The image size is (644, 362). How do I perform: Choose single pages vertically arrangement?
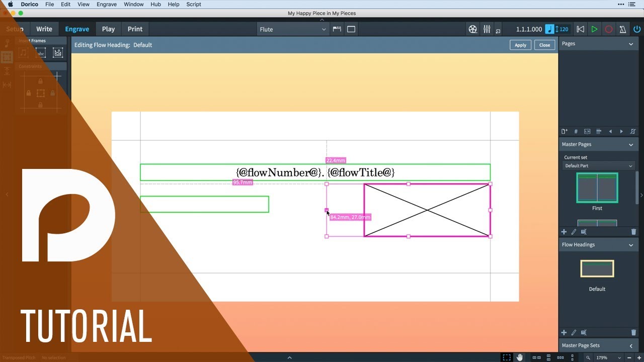click(x=572, y=357)
